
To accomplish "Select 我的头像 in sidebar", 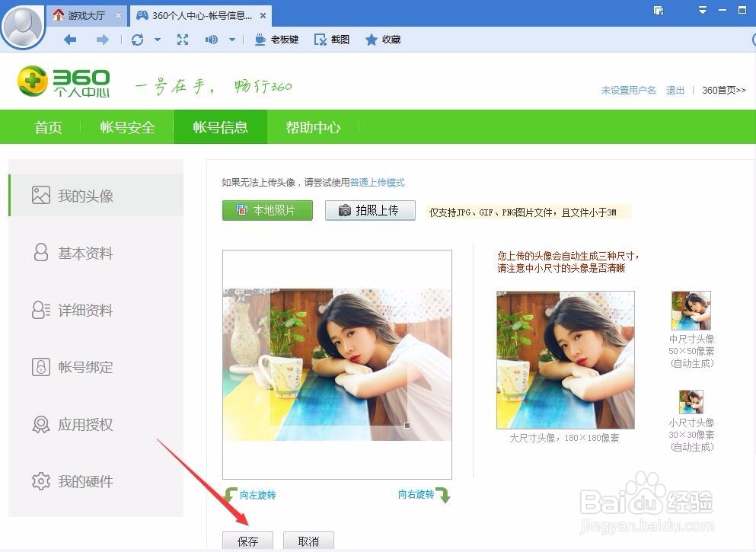I will 97,196.
